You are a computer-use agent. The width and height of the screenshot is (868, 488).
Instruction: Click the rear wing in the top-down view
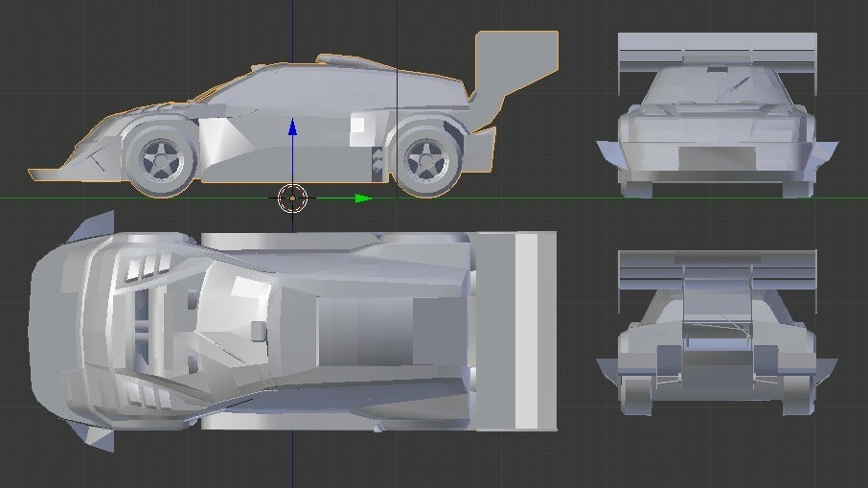click(517, 333)
